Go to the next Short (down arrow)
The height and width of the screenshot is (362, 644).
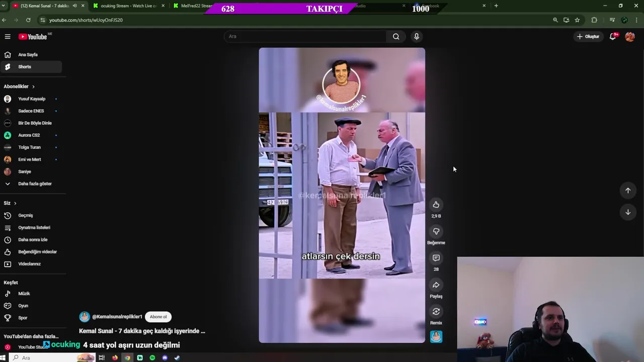(628, 212)
